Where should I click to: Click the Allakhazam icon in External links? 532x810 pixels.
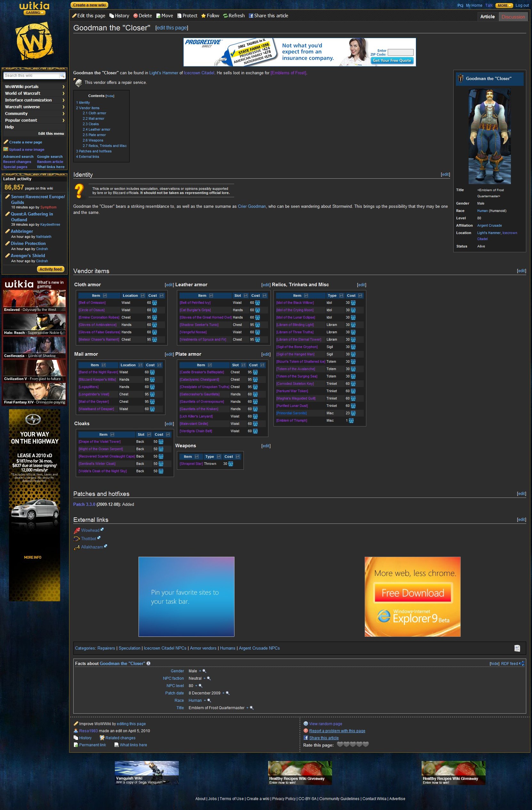pos(77,547)
